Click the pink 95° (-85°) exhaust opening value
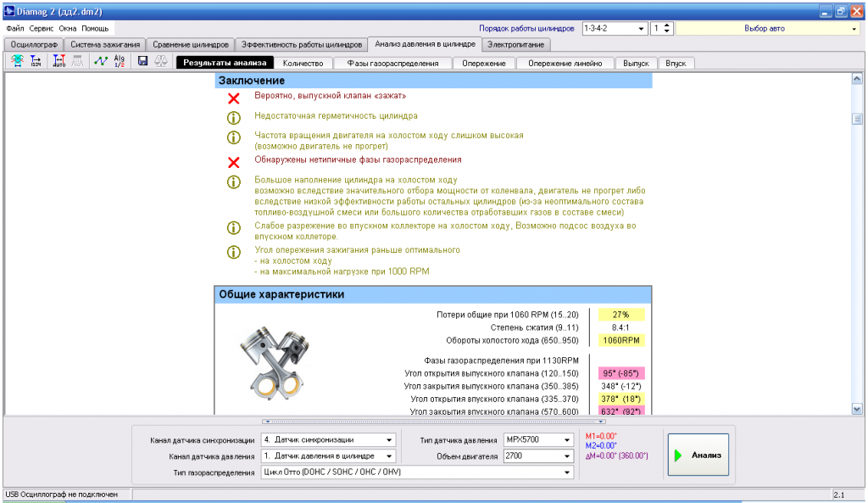868x503 pixels. [x=621, y=373]
